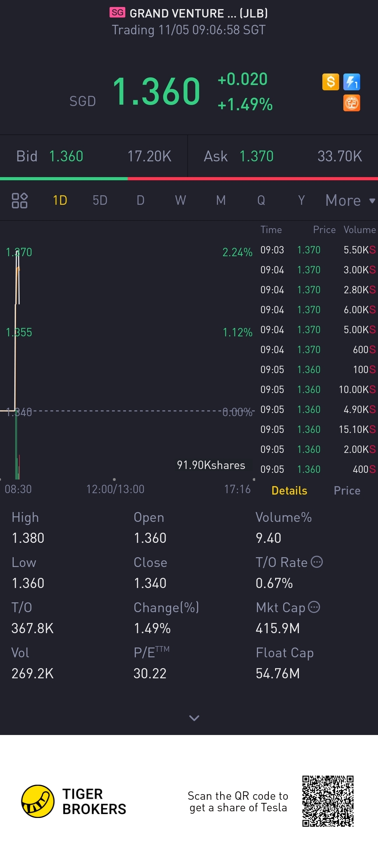Expand more stock details with chevron
The image size is (378, 868).
(x=194, y=718)
